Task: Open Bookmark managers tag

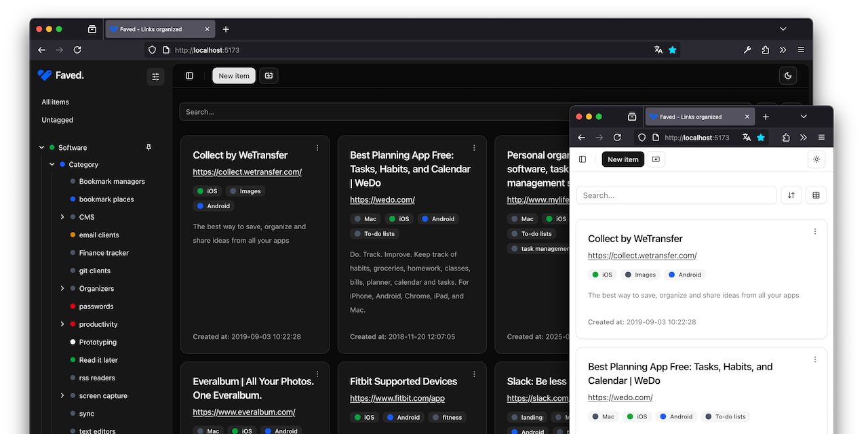Action: [x=112, y=181]
